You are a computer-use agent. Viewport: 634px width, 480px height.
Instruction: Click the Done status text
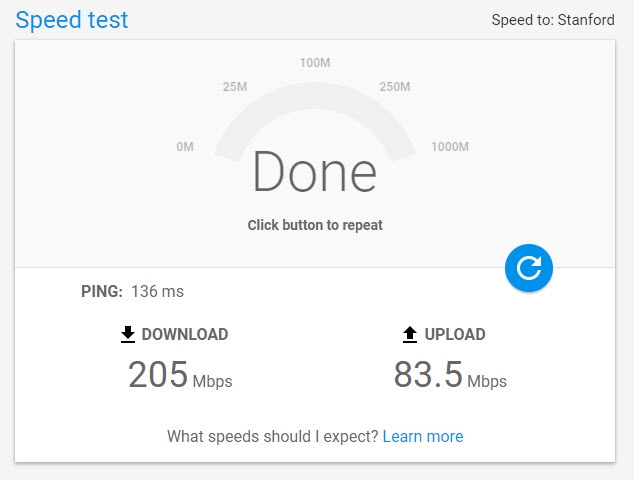click(315, 171)
